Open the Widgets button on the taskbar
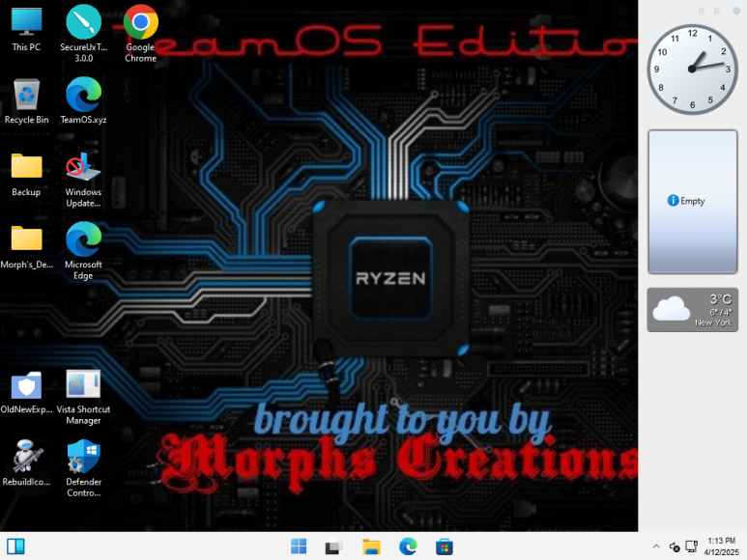Viewport: 747px width, 560px height. pos(15,546)
